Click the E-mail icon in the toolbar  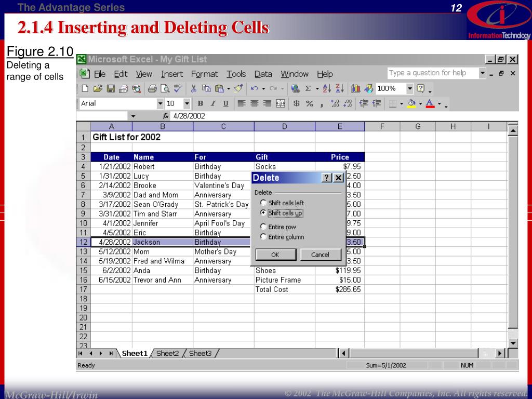click(x=124, y=88)
